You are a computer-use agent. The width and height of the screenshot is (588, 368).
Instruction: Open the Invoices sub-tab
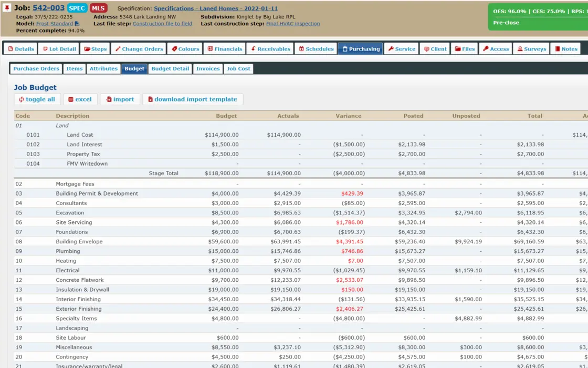pyautogui.click(x=208, y=69)
